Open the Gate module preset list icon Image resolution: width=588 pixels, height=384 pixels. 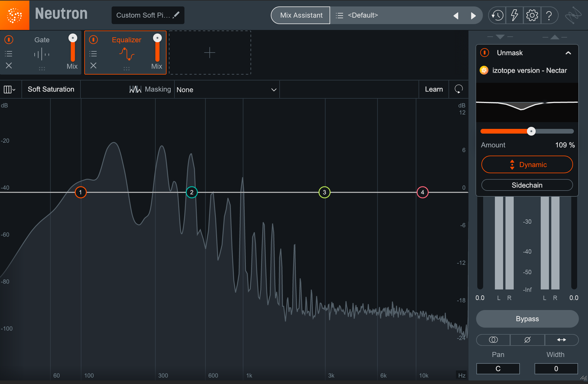pyautogui.click(x=9, y=54)
